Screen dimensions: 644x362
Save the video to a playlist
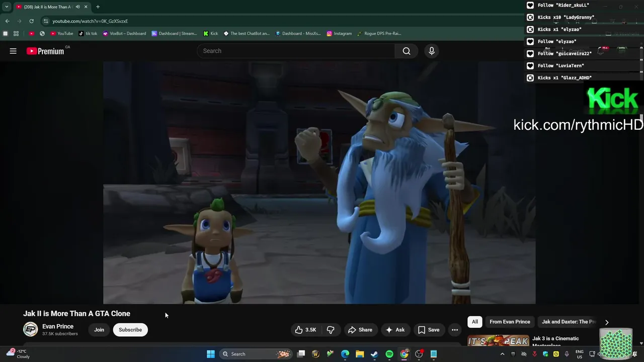[429, 330]
